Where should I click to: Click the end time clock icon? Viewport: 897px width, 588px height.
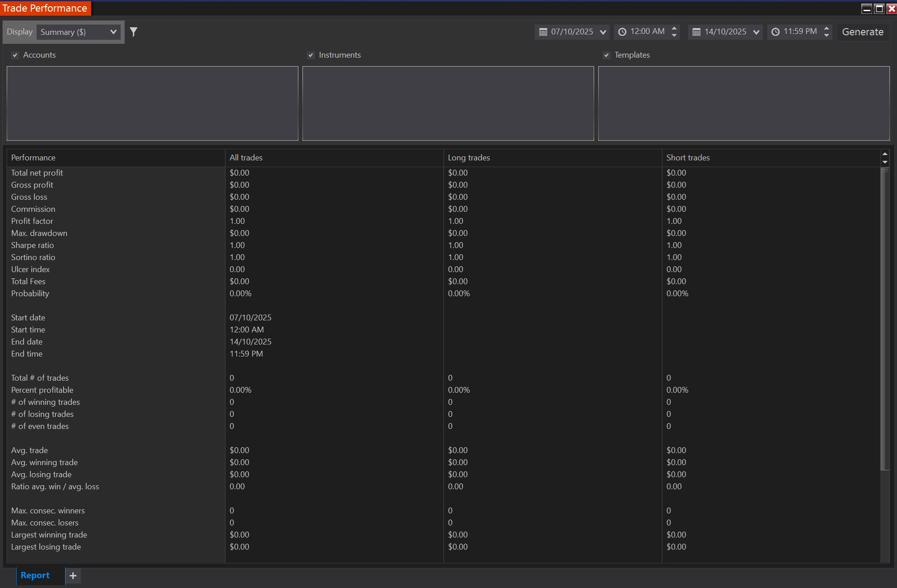775,32
